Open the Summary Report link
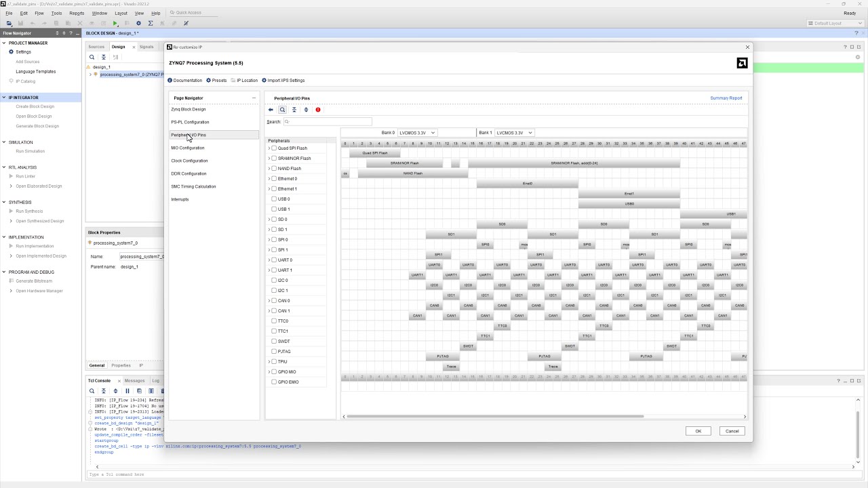Screen dimensions: 868x488 click(726, 98)
